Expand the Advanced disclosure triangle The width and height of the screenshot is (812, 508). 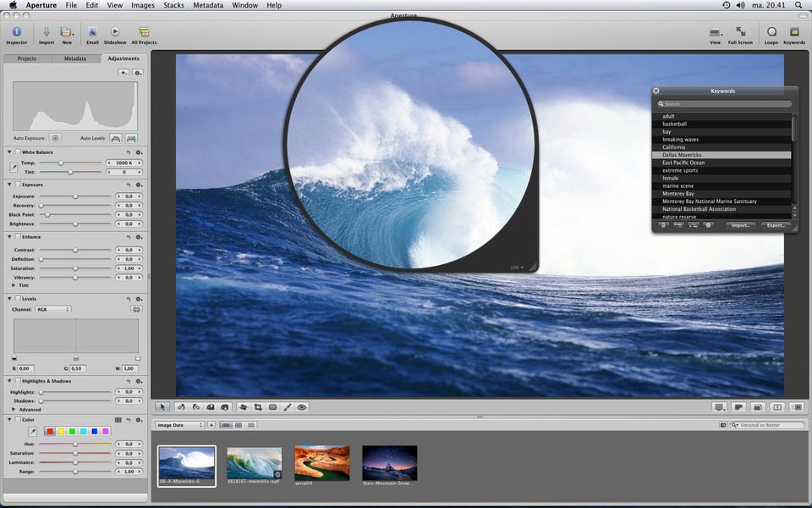tap(14, 409)
